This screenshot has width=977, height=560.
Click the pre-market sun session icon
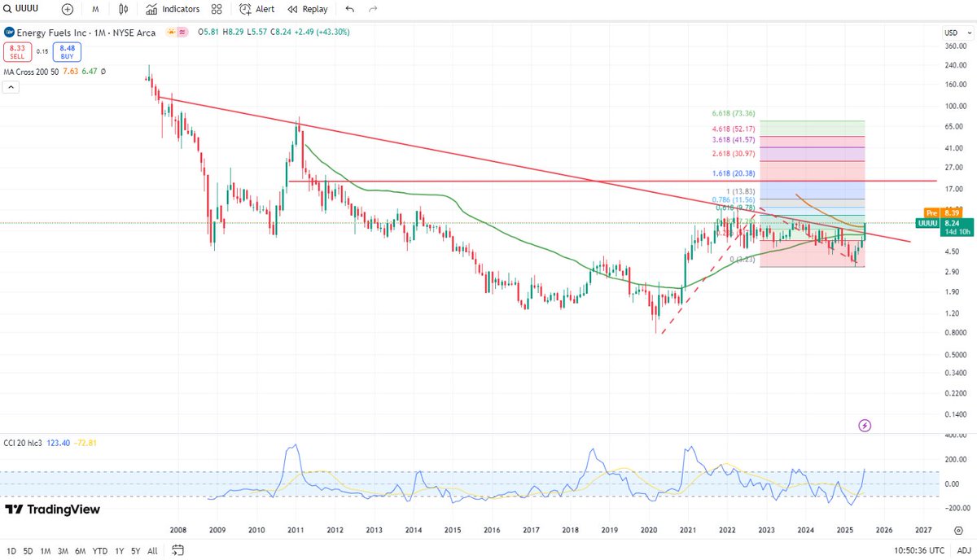pos(171,32)
